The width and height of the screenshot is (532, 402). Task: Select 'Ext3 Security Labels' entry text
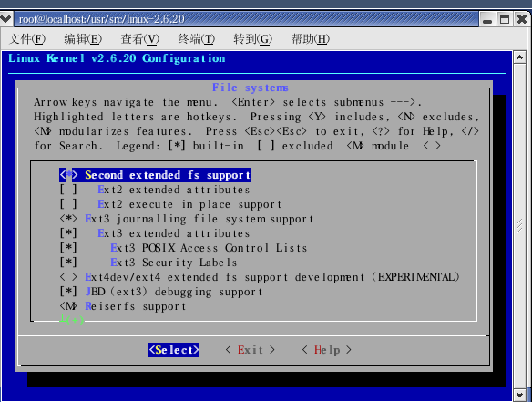pyautogui.click(x=174, y=263)
